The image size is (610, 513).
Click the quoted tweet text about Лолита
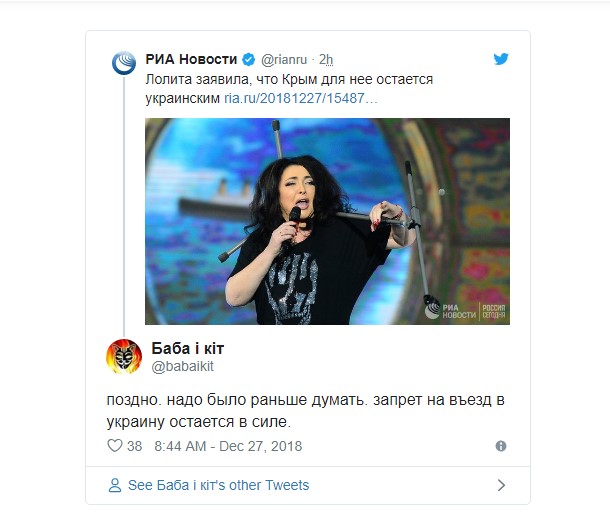point(289,89)
